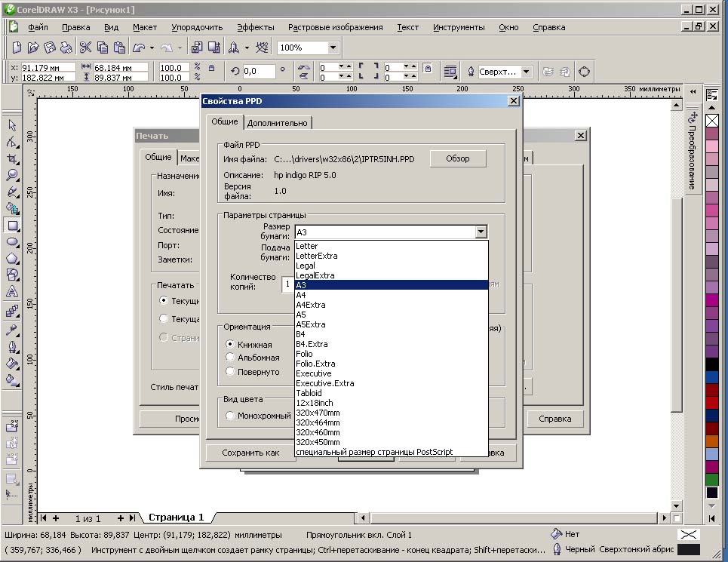Close the Свойства PPD dialog
Image resolution: width=728 pixels, height=562 pixels.
[514, 100]
